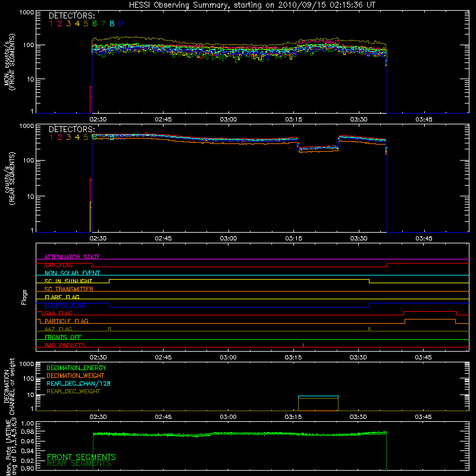476x476 pixels.
Task: Click the Flags y-axis label
Action: [x=24, y=297]
